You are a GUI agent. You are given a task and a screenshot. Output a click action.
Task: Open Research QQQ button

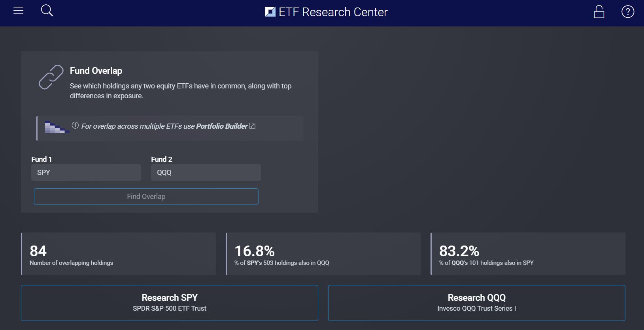(x=477, y=303)
